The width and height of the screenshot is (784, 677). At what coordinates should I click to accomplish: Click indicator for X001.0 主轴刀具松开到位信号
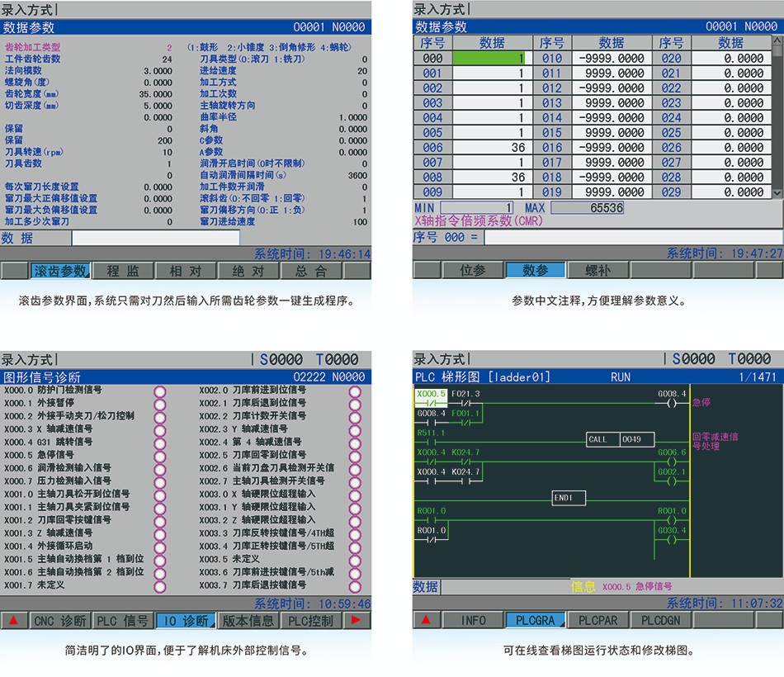click(x=160, y=496)
